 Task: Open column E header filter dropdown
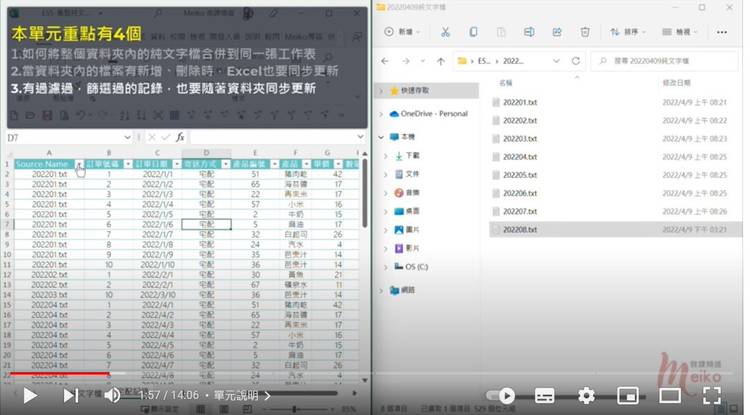[274, 164]
